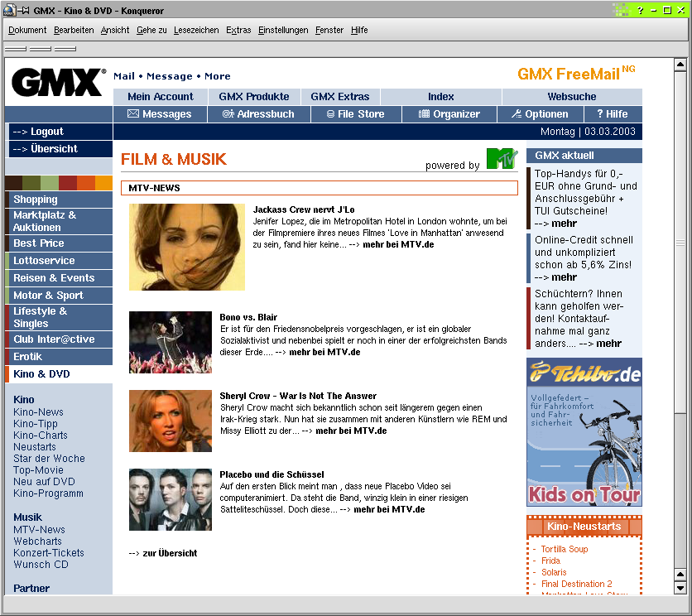
Task: Open 'mehr bei MTV.de' for Bono vs. Blair
Action: (324, 353)
